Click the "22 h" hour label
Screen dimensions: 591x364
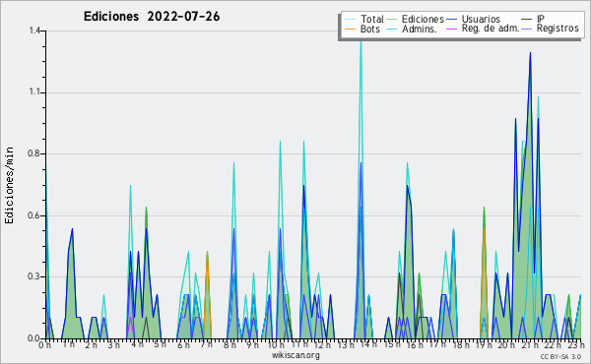click(554, 345)
